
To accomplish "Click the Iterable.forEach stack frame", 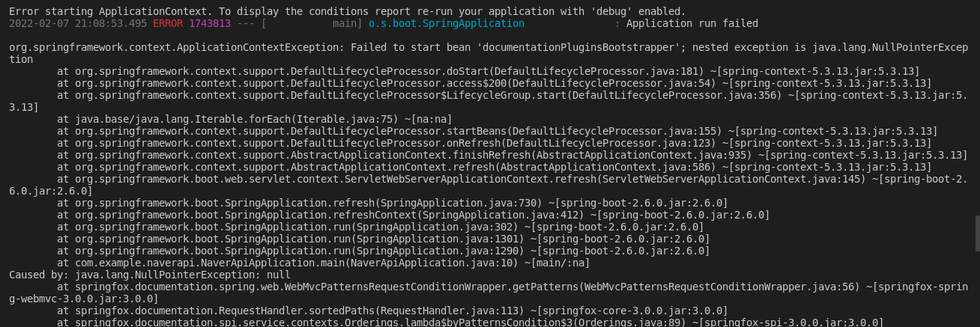I will pyautogui.click(x=255, y=119).
